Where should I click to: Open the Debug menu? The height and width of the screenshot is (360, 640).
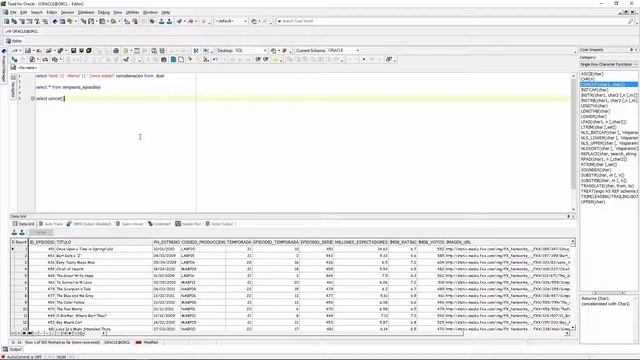click(104, 12)
